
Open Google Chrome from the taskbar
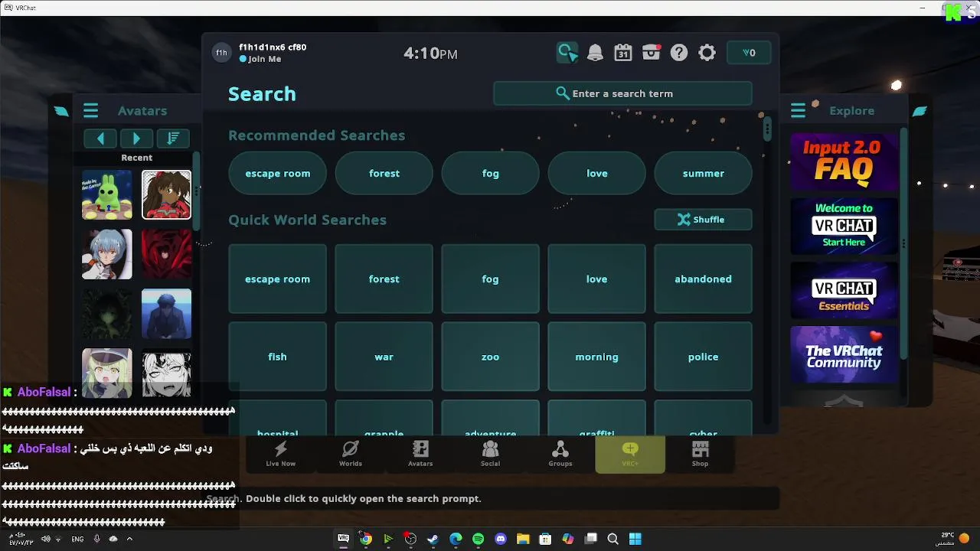(366, 539)
